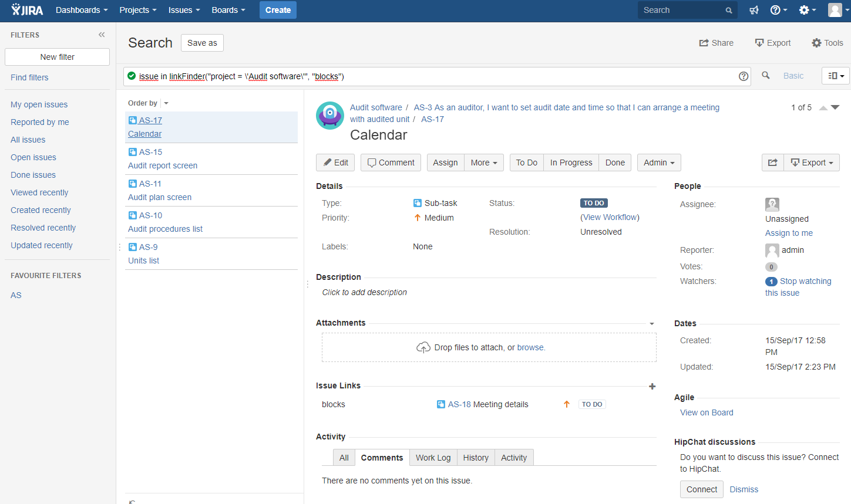Transition issue to In Progress
This screenshot has height=504, width=851.
pos(571,163)
